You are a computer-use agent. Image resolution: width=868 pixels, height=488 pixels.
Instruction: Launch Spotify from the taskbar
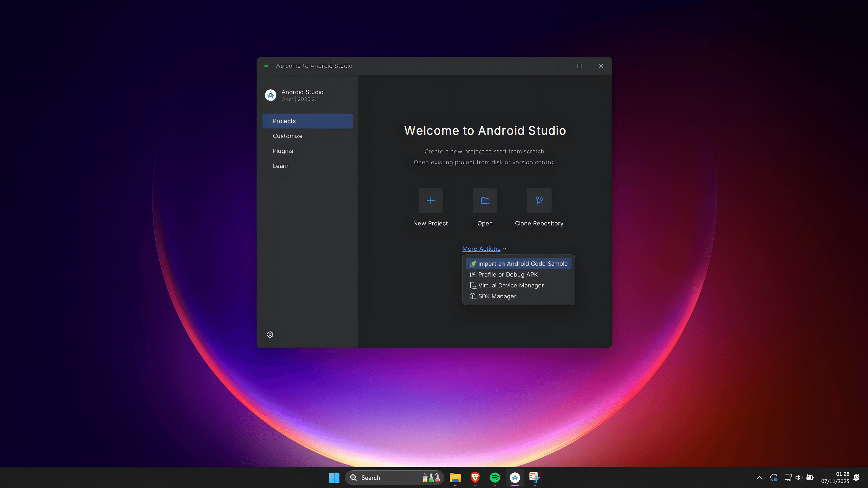[x=495, y=478]
